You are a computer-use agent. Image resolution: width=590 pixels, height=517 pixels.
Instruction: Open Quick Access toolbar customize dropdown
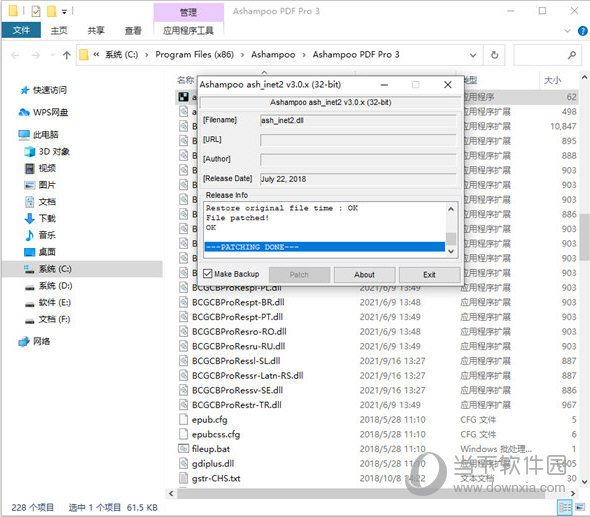pos(64,12)
